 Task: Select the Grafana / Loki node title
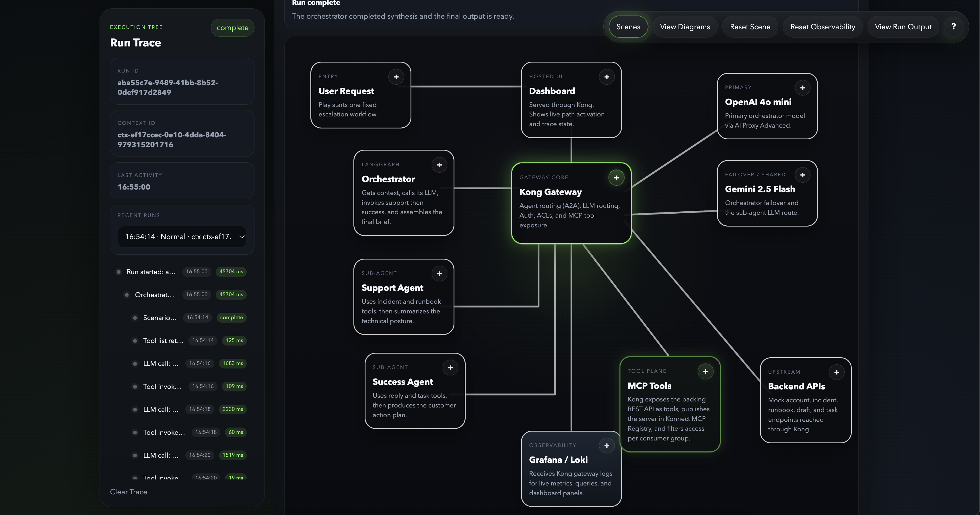558,460
